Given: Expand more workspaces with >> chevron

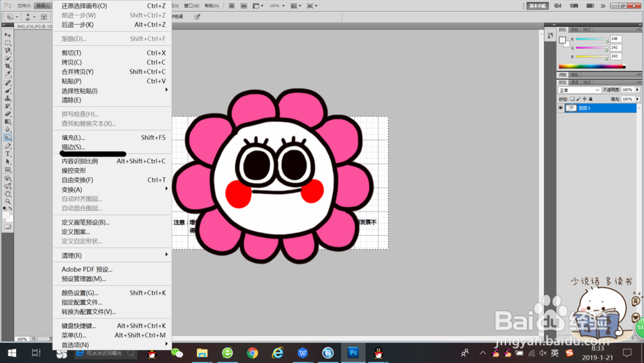Looking at the screenshot, I should [x=603, y=6].
